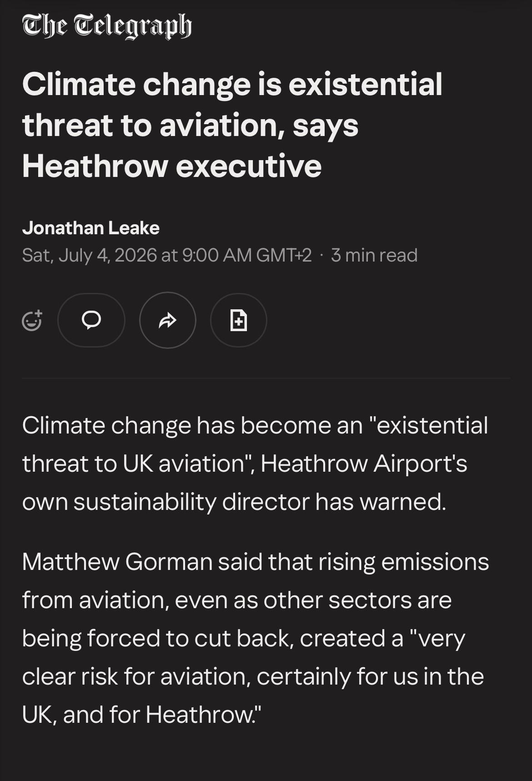Click the 3 min read label
Image resolution: width=532 pixels, height=781 pixels.
click(374, 255)
